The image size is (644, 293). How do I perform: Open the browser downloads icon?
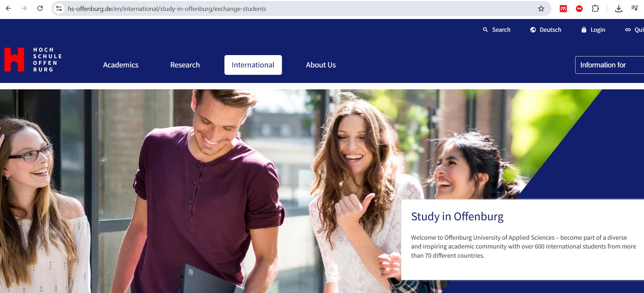pyautogui.click(x=619, y=8)
